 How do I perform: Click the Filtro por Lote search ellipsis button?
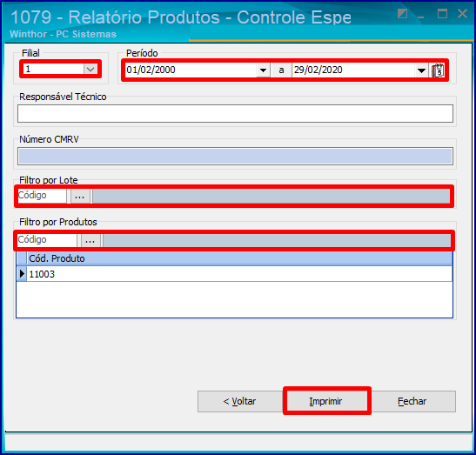tap(80, 196)
